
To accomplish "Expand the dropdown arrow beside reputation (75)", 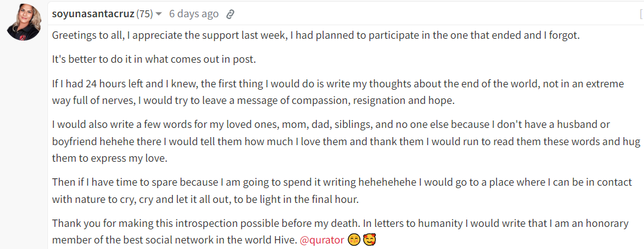I will tap(159, 14).
